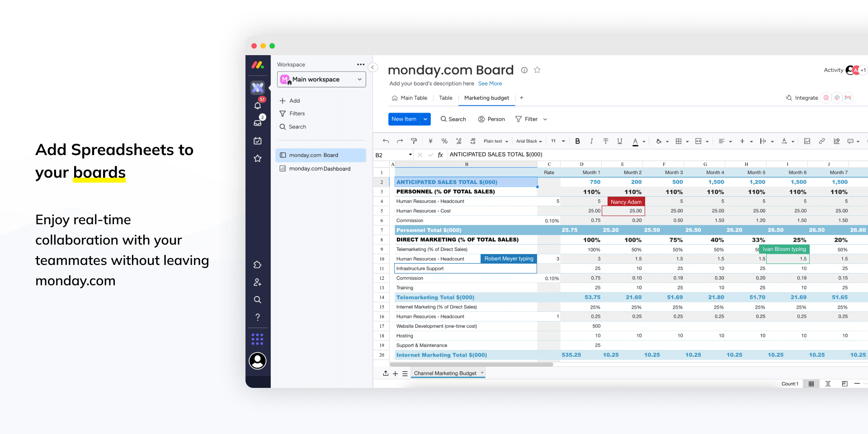868x434 pixels.
Task: Open the New Item dropdown arrow
Action: pos(425,119)
